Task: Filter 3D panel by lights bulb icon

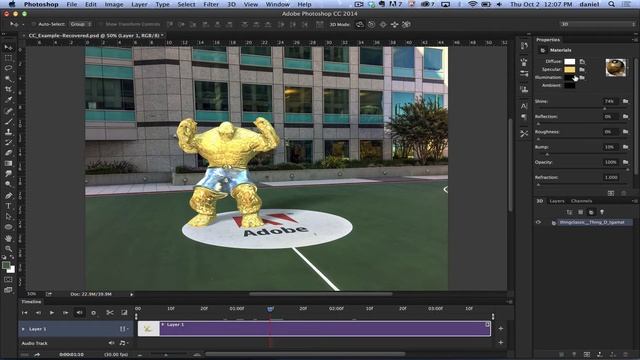Action: click(602, 212)
